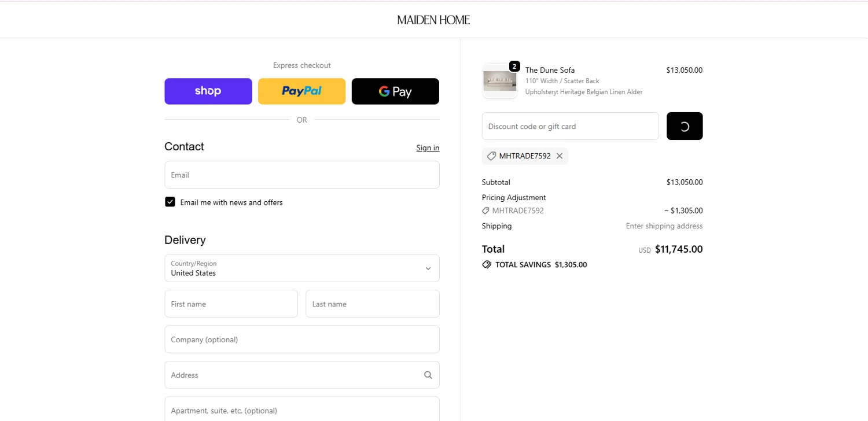Click the Upholstery: Heritage Belgian Linen Alder text

point(584,92)
